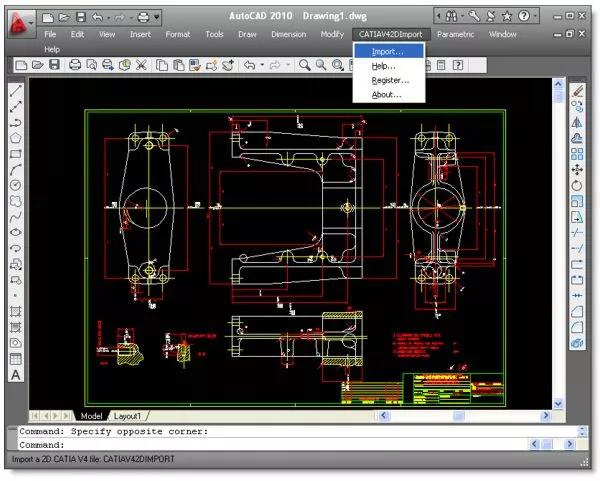
Task: Select the Polyline tool
Action: tap(16, 122)
